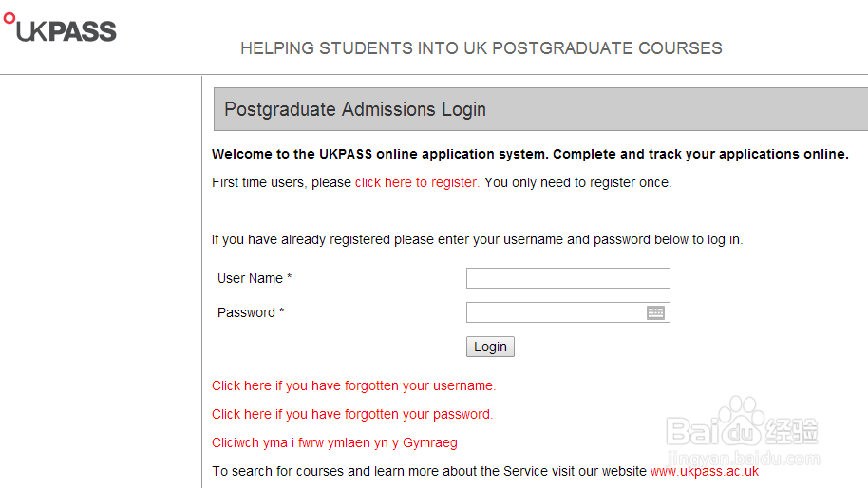This screenshot has width=868, height=488.
Task: Open the forgotten username link
Action: [353, 385]
